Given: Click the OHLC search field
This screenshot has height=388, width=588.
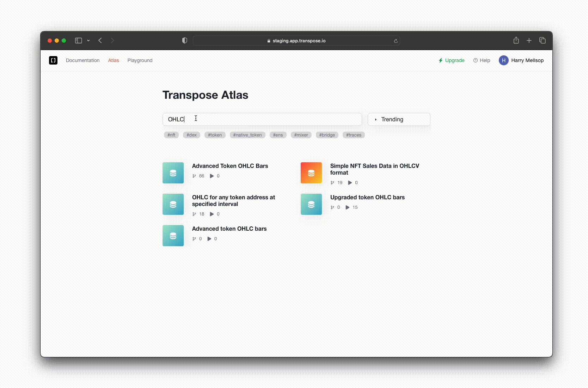Looking at the screenshot, I should 262,119.
